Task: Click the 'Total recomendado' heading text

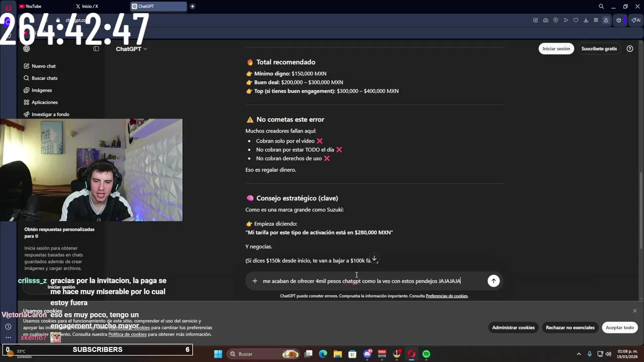Action: click(x=286, y=62)
